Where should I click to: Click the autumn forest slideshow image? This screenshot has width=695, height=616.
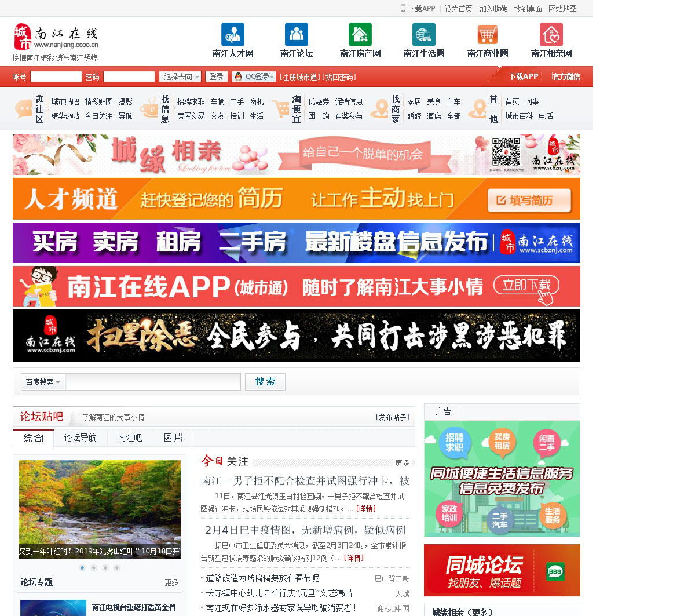(x=100, y=509)
